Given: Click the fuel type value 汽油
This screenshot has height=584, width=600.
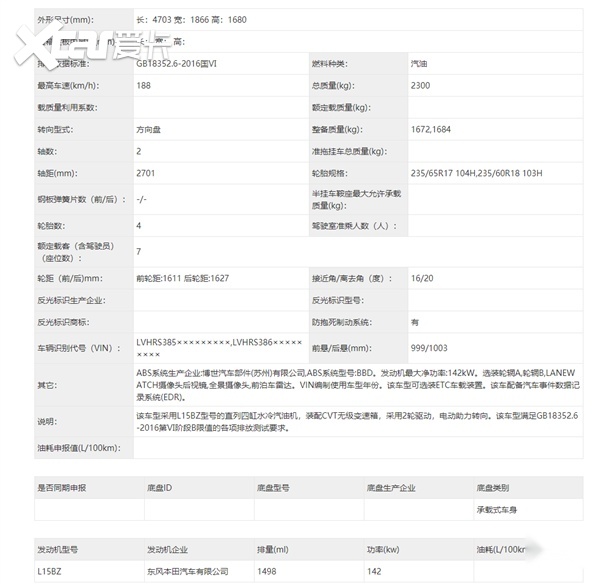Looking at the screenshot, I should point(419,64).
